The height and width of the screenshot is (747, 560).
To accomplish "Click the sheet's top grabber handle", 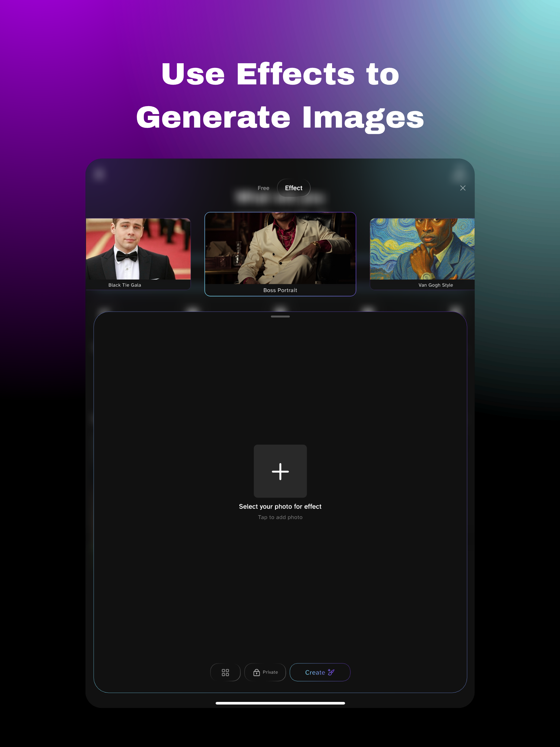I will coord(280,316).
